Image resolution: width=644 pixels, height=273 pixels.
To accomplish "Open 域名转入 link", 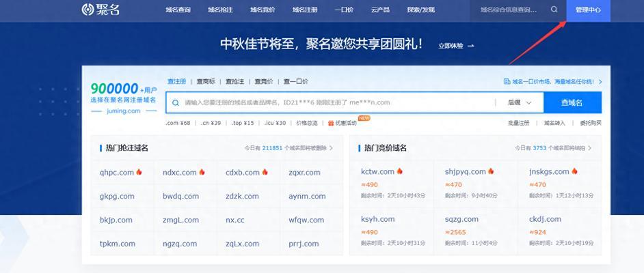I will [554, 123].
